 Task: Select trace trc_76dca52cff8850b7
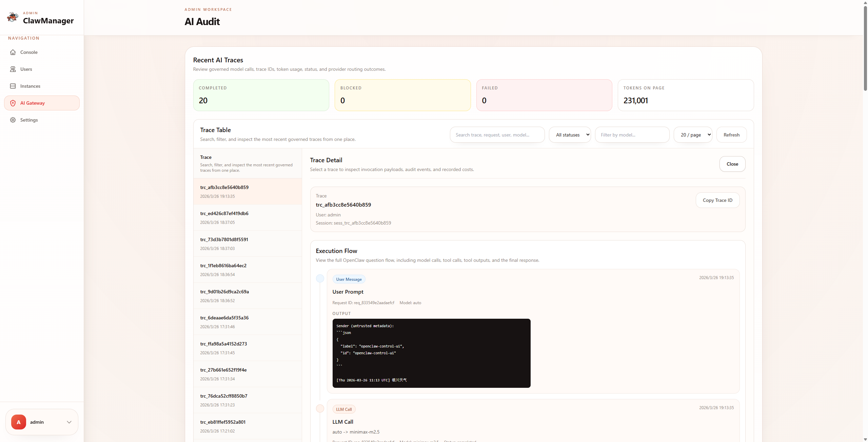point(248,400)
